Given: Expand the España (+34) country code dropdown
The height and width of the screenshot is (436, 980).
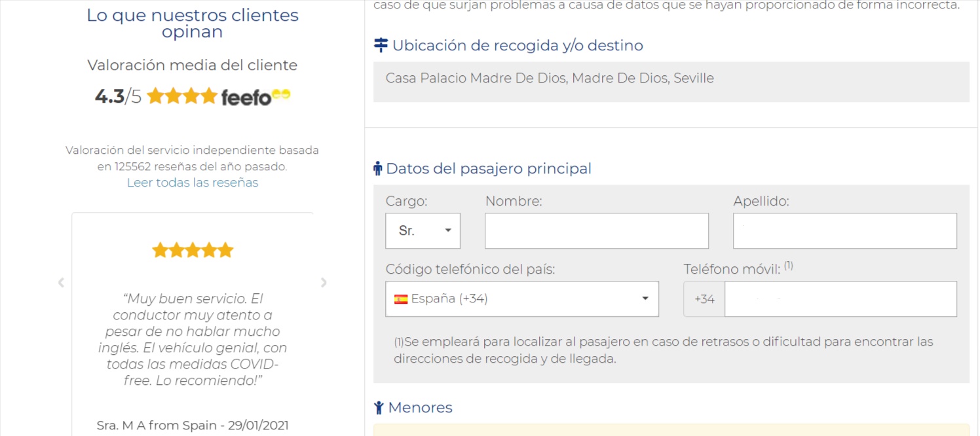Looking at the screenshot, I should coord(522,299).
